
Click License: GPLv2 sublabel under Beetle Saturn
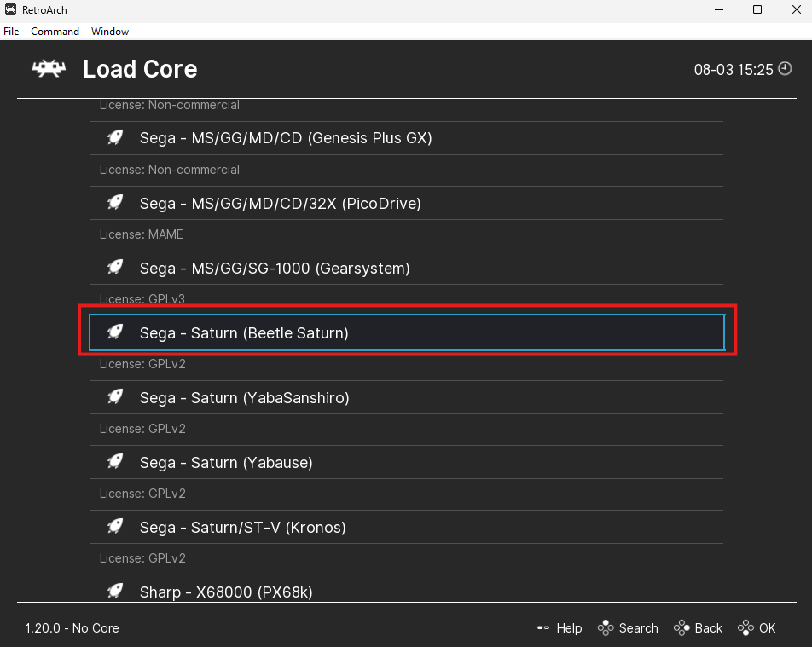point(142,364)
